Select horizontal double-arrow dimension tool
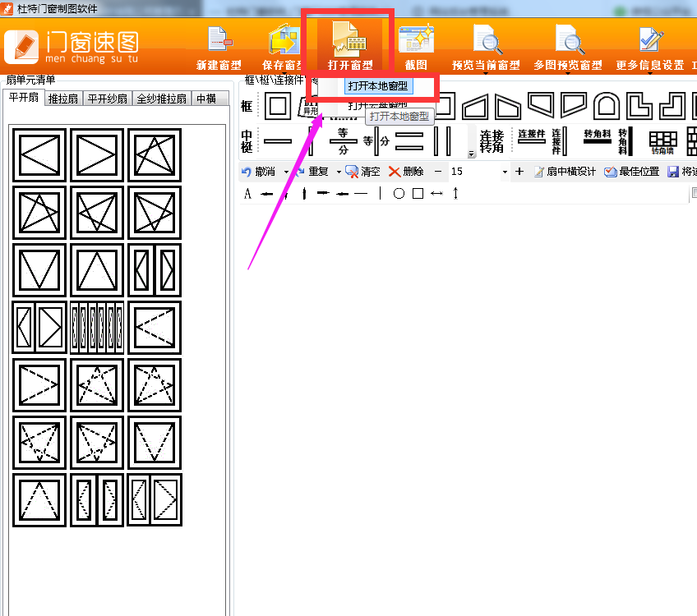The height and width of the screenshot is (616, 697). coord(436,194)
